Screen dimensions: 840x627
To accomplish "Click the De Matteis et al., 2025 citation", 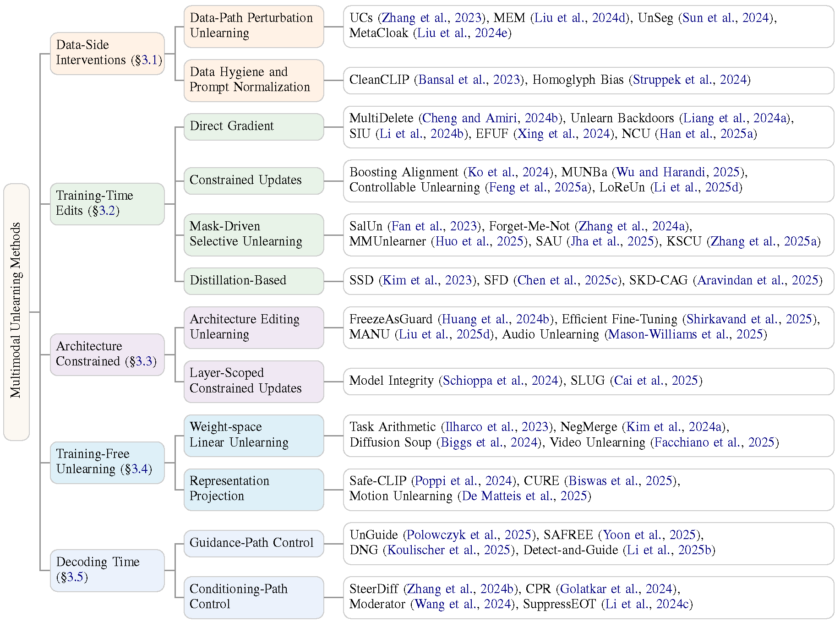I will click(524, 496).
